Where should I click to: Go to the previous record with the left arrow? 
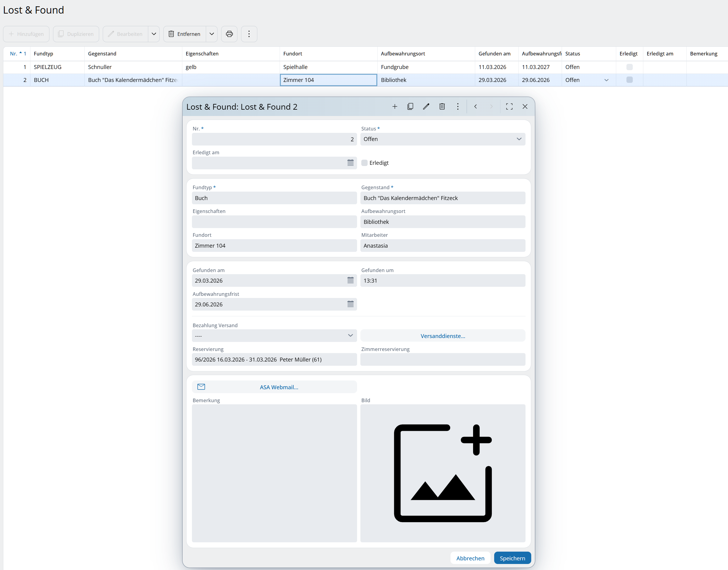475,106
